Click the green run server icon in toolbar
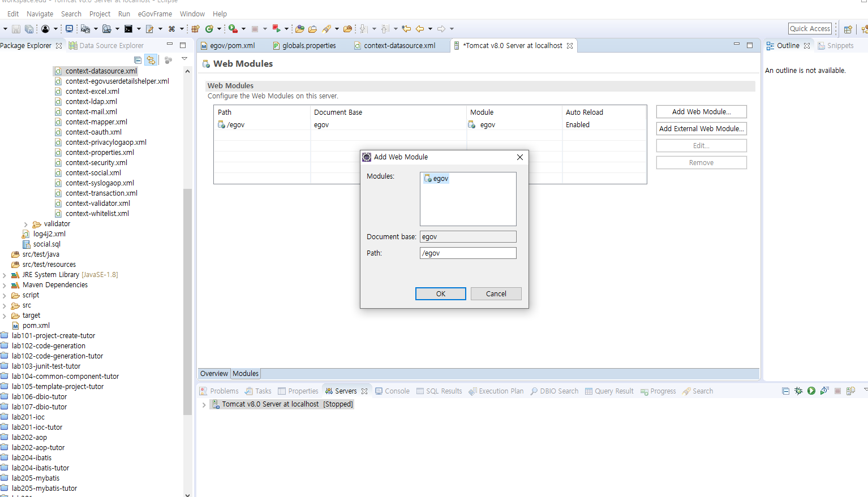Screen dimensions: 868x497 pos(233,29)
